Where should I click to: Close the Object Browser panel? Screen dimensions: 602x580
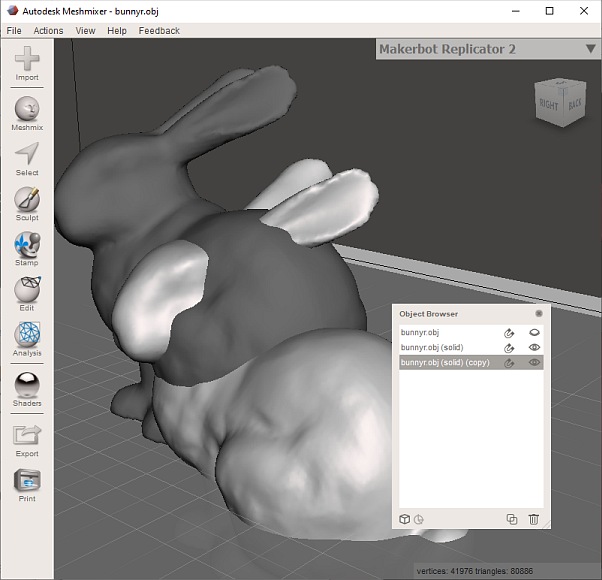[539, 314]
